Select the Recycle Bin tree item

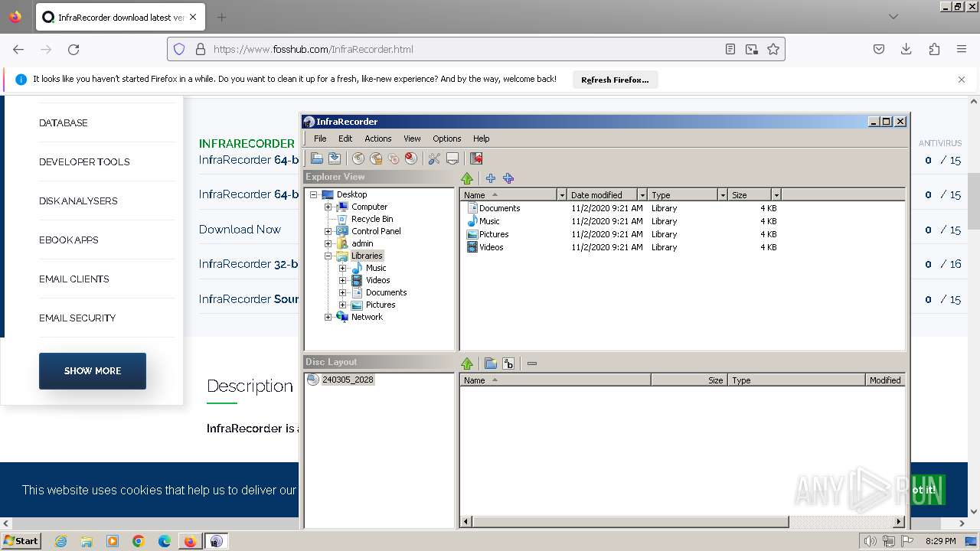pos(372,219)
